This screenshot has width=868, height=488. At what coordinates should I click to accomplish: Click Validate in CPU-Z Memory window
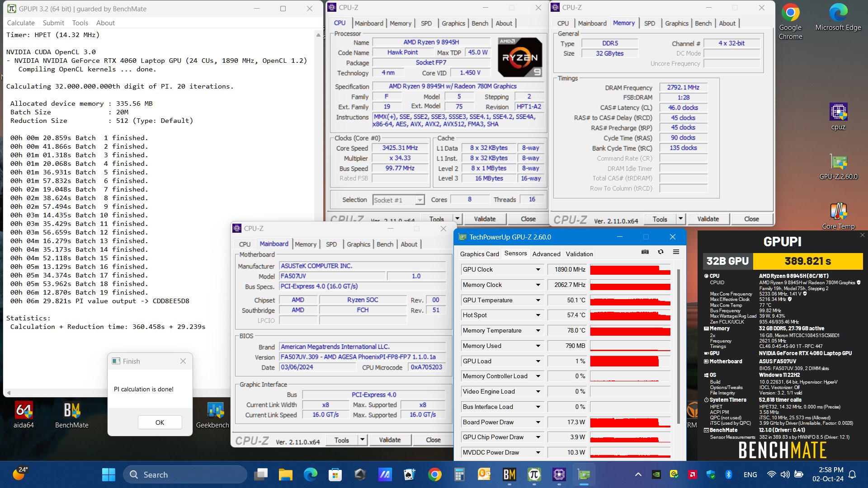click(x=708, y=219)
